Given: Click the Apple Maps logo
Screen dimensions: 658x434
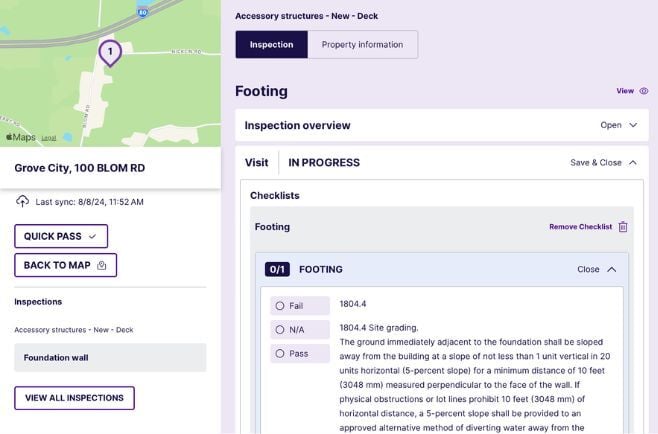Looking at the screenshot, I should pyautogui.click(x=21, y=137).
